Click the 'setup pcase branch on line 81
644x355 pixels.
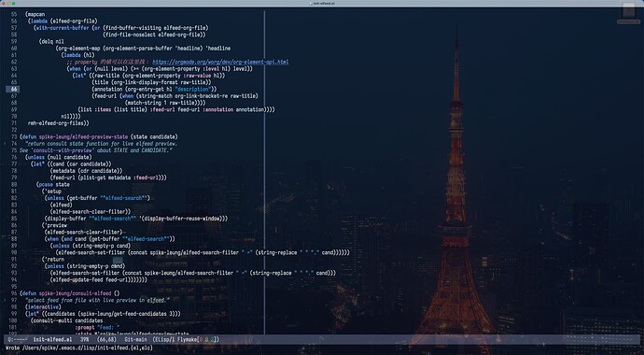click(x=51, y=192)
